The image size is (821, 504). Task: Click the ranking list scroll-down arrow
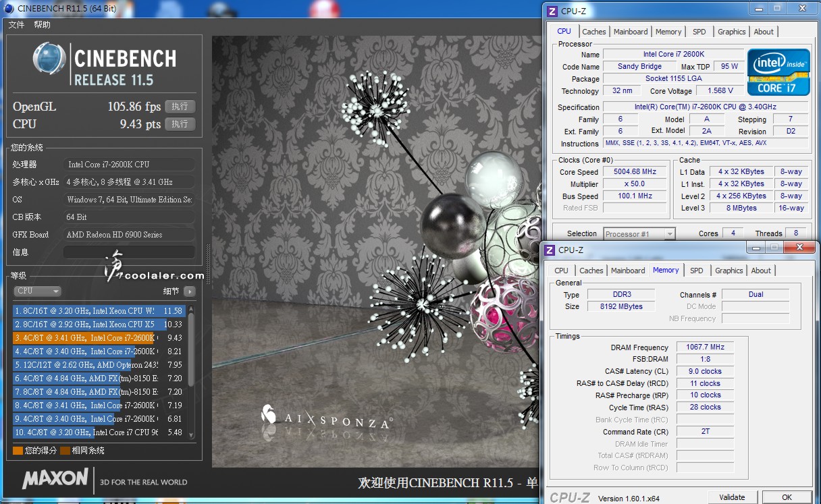click(192, 435)
